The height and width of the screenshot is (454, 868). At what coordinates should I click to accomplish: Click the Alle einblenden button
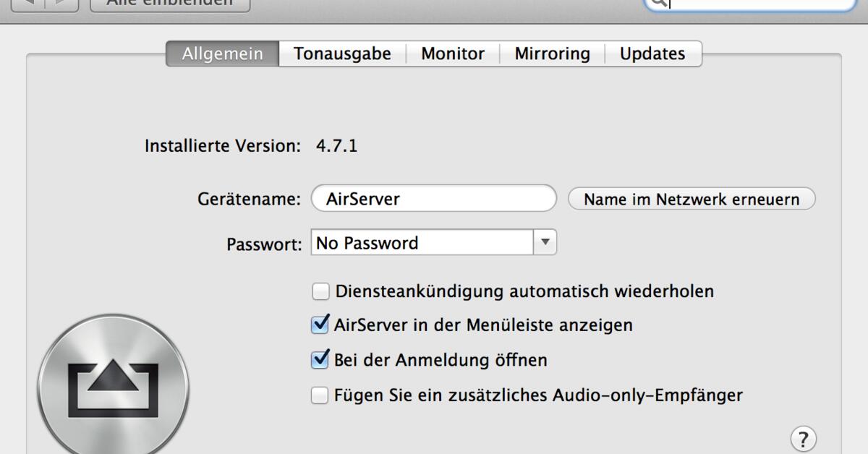pyautogui.click(x=170, y=4)
